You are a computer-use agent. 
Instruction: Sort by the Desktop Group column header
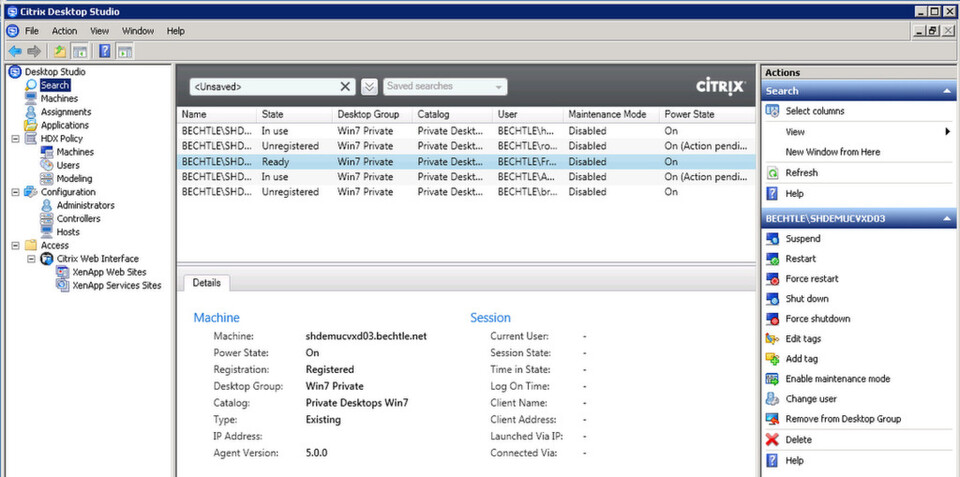click(x=372, y=115)
